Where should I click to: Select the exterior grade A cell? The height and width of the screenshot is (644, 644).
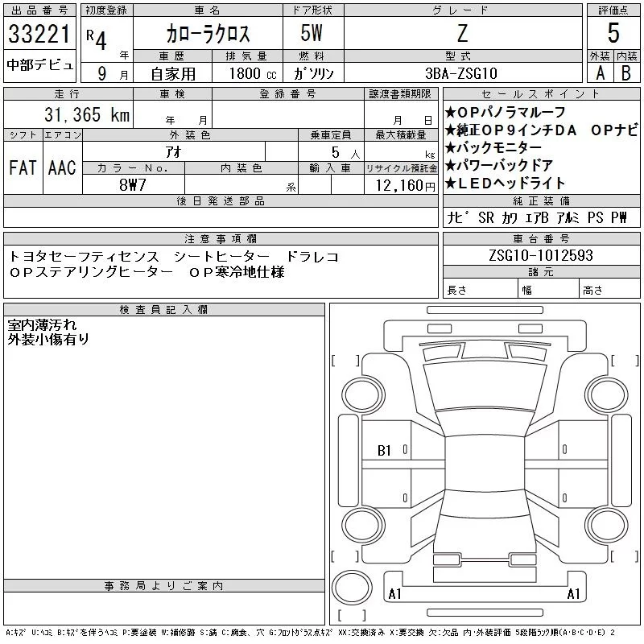pyautogui.click(x=600, y=72)
